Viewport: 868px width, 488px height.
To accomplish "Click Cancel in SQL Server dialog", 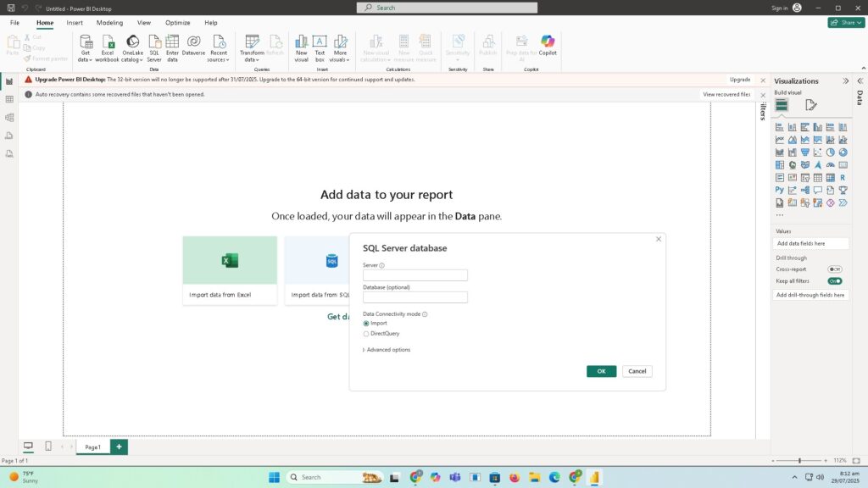I will 637,371.
